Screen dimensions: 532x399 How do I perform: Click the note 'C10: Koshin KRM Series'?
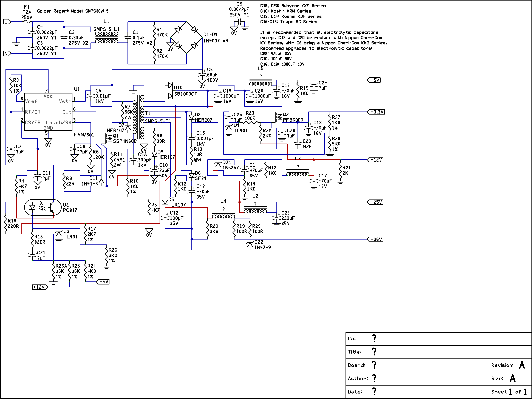click(285, 11)
